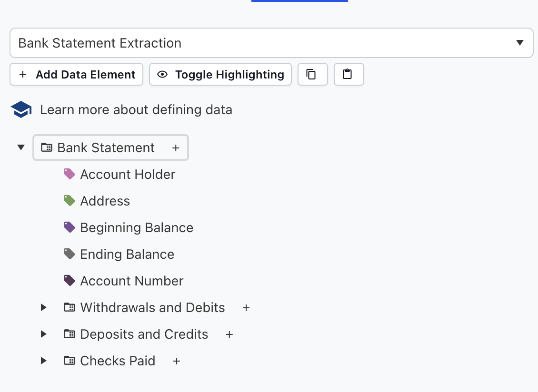Select the green tag icon for Address

click(x=69, y=200)
